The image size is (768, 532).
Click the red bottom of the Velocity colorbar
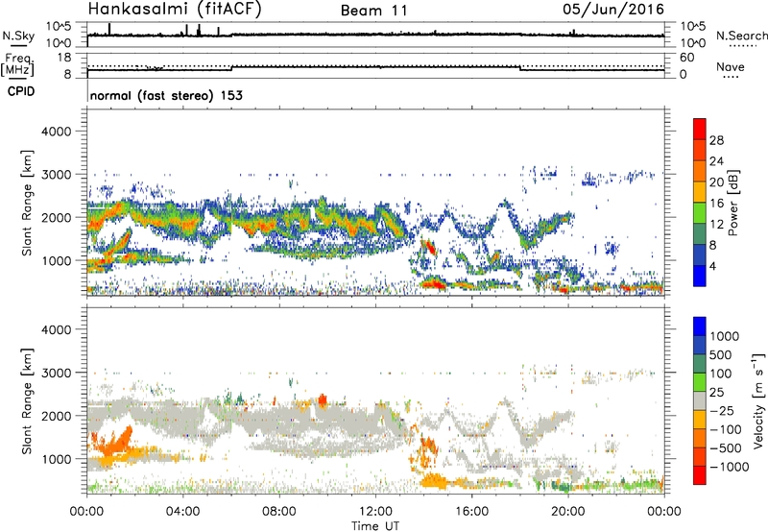(x=700, y=475)
